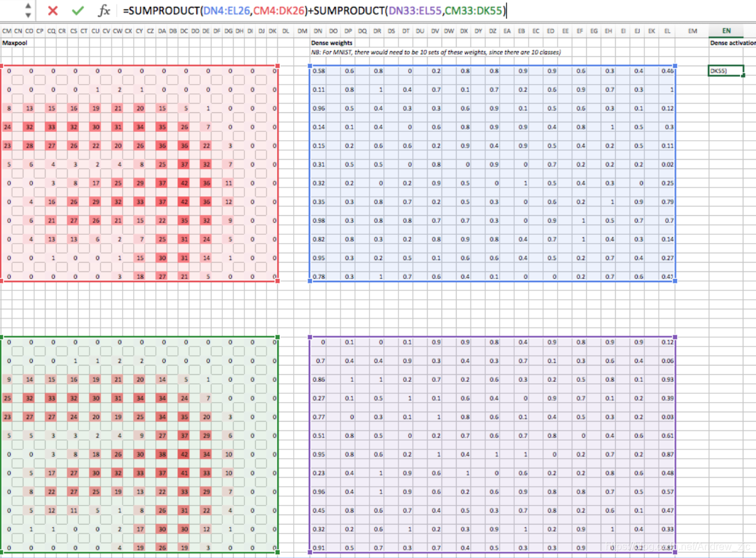Select column header EL
The image size is (756, 558).
coord(668,31)
